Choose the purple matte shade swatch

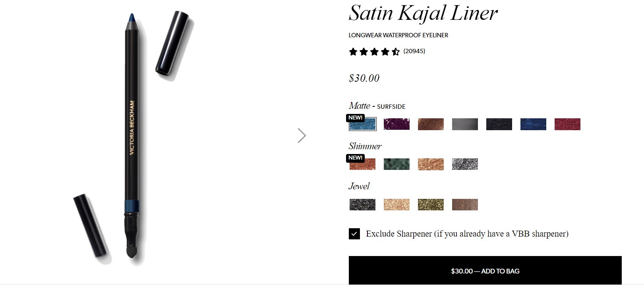(396, 124)
